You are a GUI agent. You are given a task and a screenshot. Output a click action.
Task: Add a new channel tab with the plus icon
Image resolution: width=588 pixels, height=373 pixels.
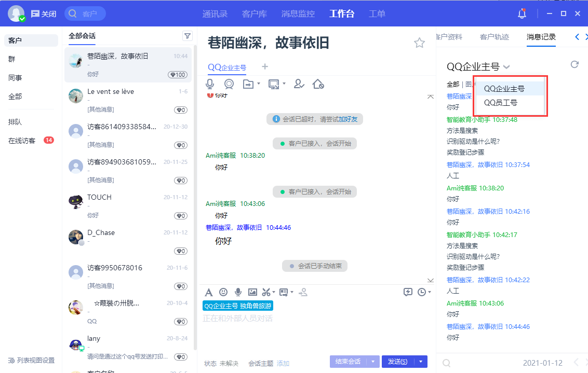[x=265, y=66]
